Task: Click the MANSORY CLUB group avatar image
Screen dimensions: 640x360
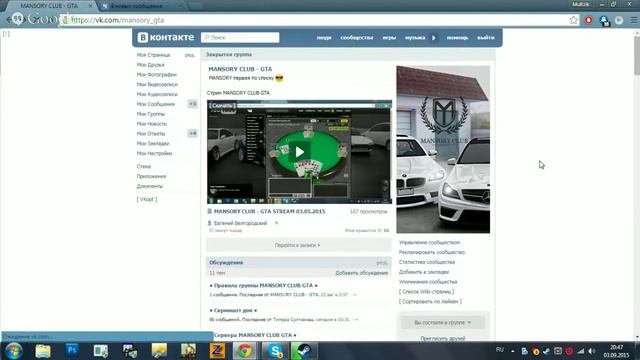Action: 443,149
